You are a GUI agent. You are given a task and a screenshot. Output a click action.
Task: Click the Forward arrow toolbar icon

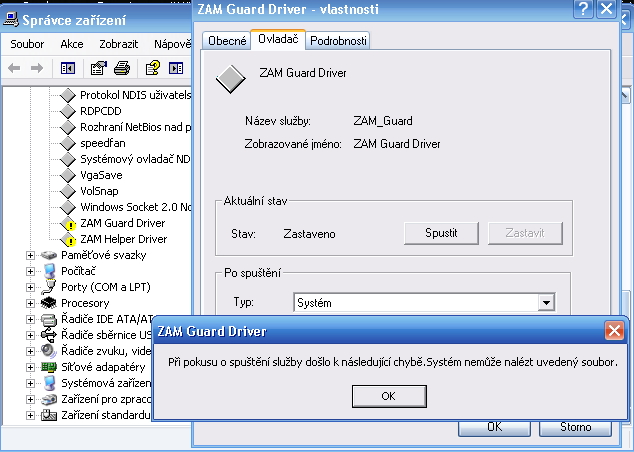pyautogui.click(x=37, y=68)
